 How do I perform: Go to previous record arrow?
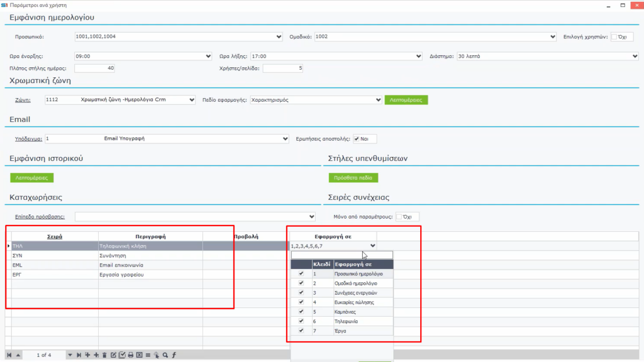pyautogui.click(x=18, y=355)
